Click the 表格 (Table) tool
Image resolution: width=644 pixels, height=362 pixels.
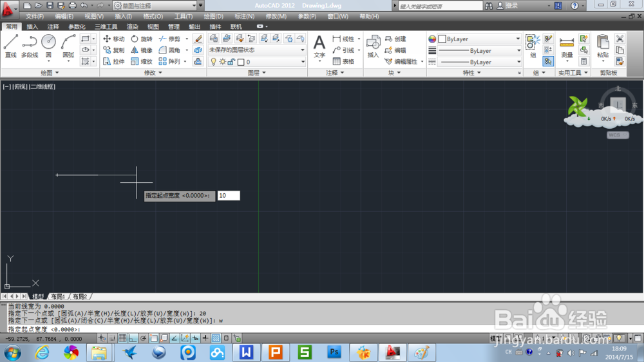(343, 62)
